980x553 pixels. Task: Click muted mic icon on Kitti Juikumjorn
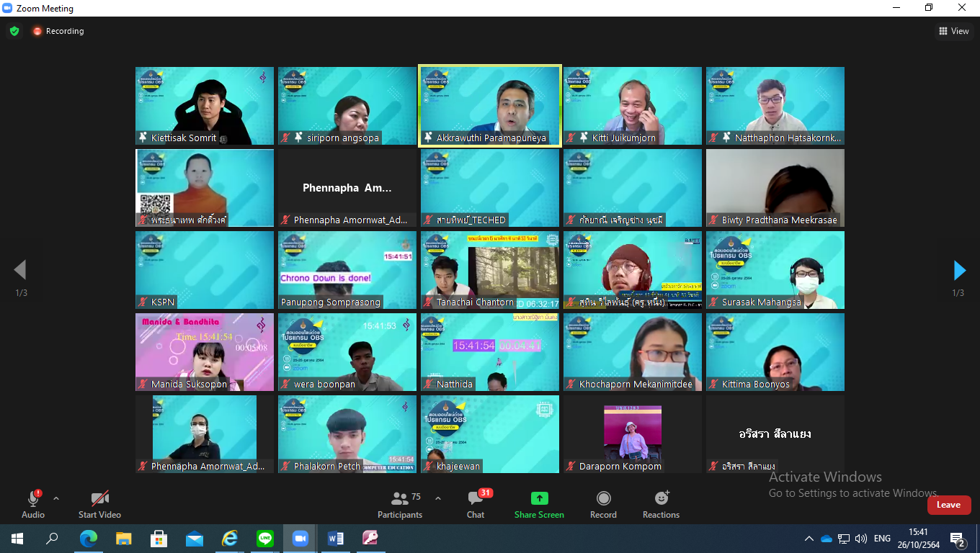pyautogui.click(x=571, y=138)
